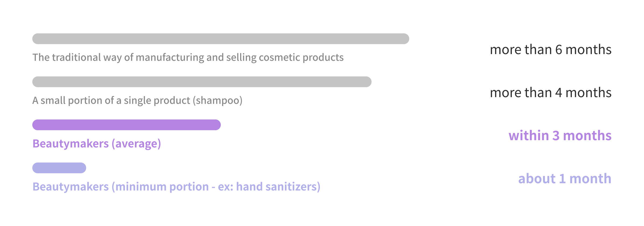The image size is (644, 226).
Task: Click the Beautymakers (average) label
Action: pos(97,144)
